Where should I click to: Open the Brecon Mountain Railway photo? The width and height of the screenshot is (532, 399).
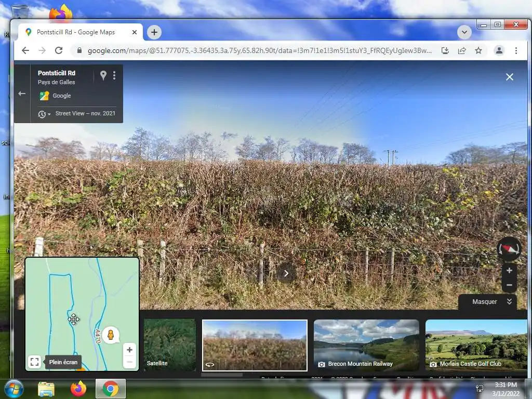[366, 345]
